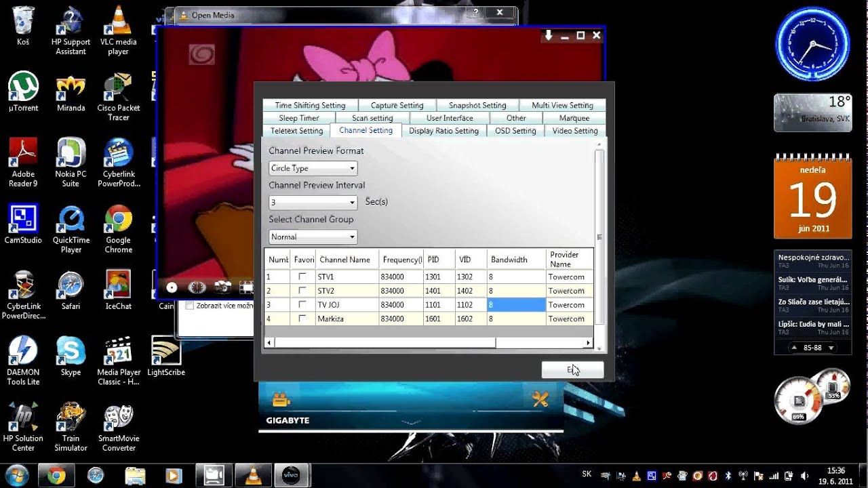Viewport: 868px width, 488px height.
Task: Open the Teletext Setting tab
Action: [296, 131]
